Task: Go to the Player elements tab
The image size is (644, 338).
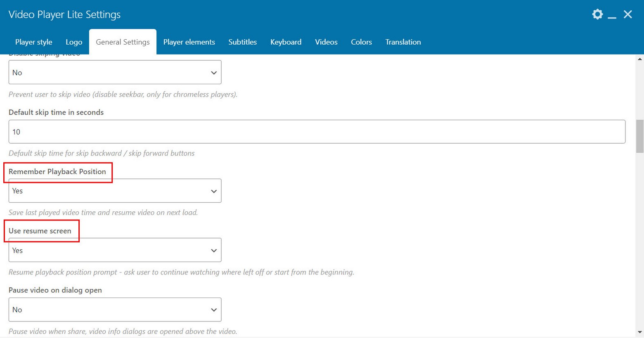Action: pos(189,42)
